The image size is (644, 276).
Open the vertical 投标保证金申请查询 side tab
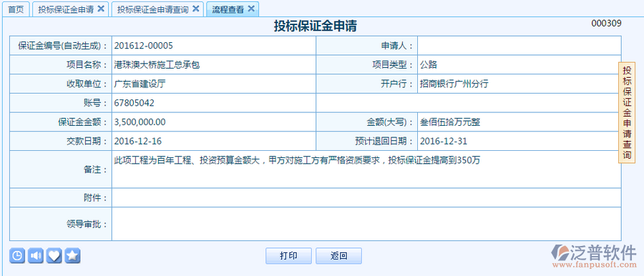[627, 112]
